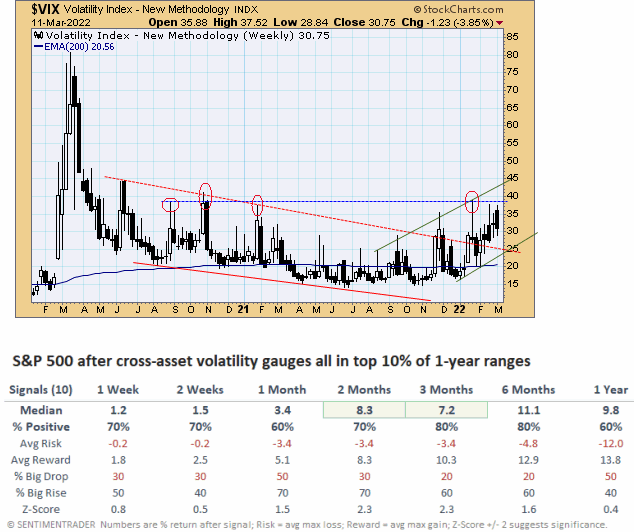Click the red circle just after the 21 label
The image size is (634, 532).
click(x=258, y=204)
